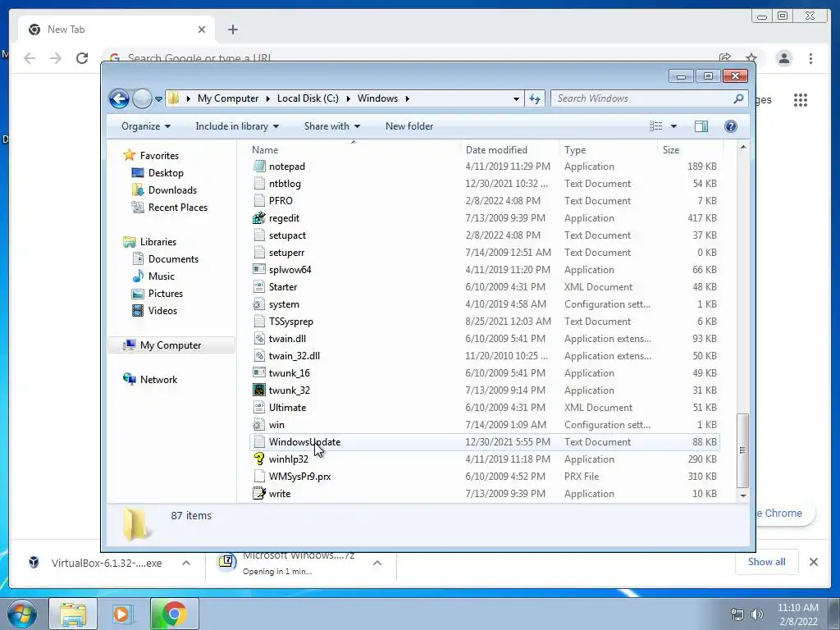Select the system configuration settings icon
The width and height of the screenshot is (840, 630).
coord(259,304)
